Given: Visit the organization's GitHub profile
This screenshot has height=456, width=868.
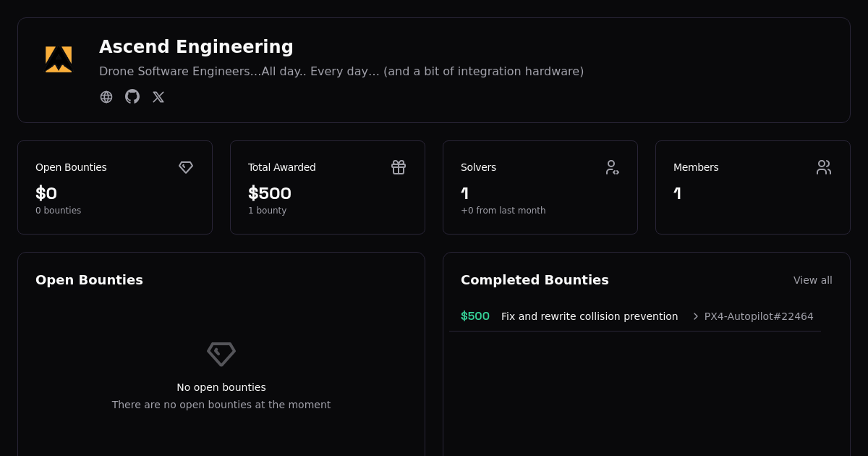Looking at the screenshot, I should coord(132,96).
